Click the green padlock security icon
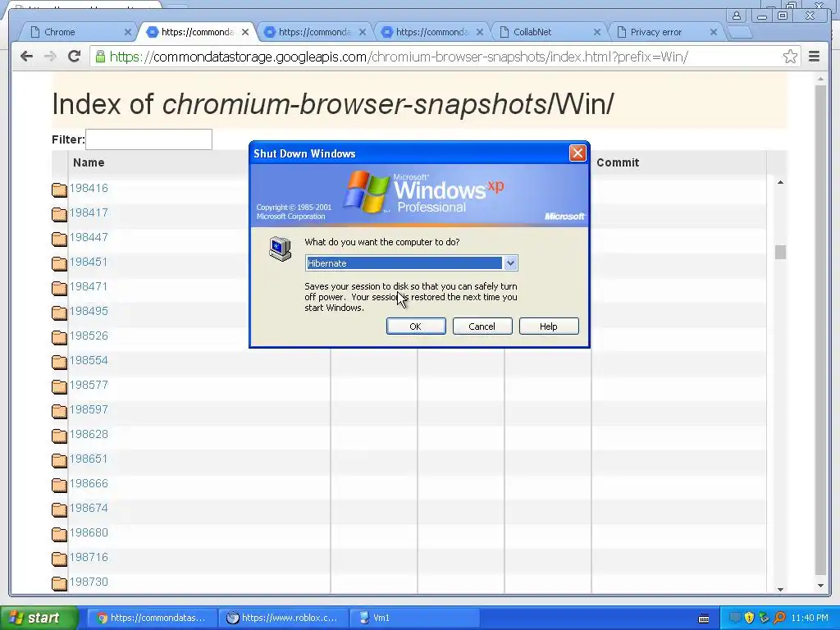 100,57
